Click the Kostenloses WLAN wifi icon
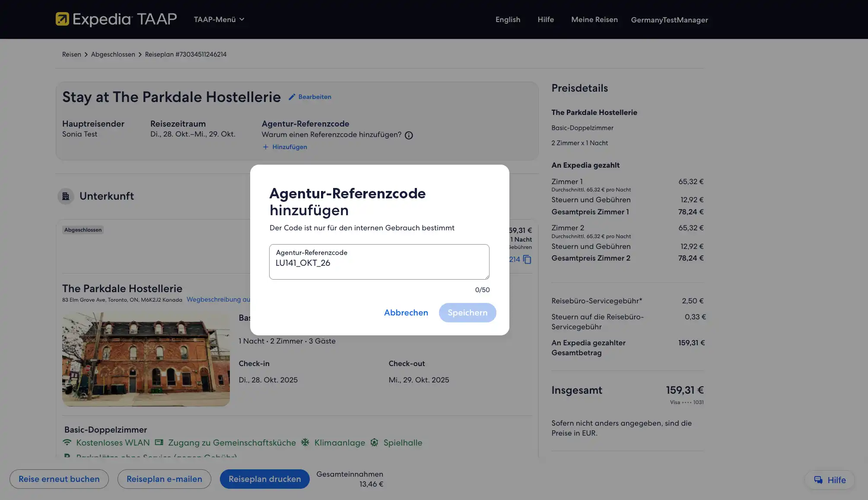The height and width of the screenshot is (500, 868). [67, 443]
